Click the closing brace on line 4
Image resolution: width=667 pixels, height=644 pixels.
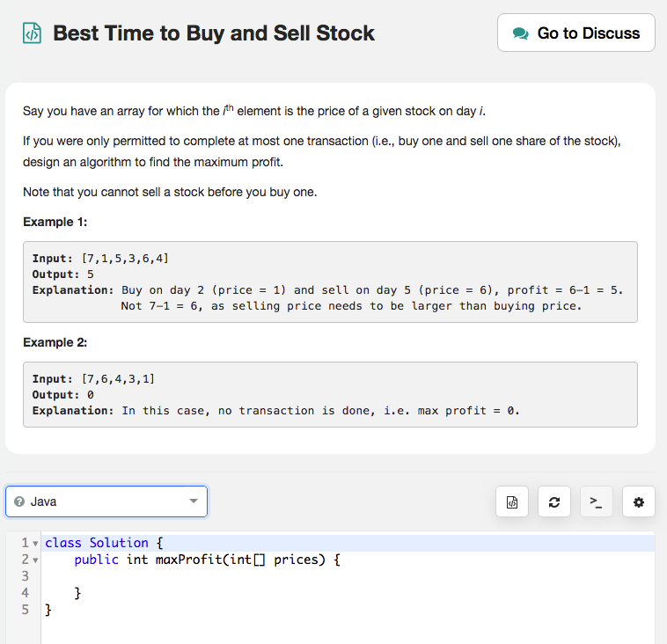point(78,593)
